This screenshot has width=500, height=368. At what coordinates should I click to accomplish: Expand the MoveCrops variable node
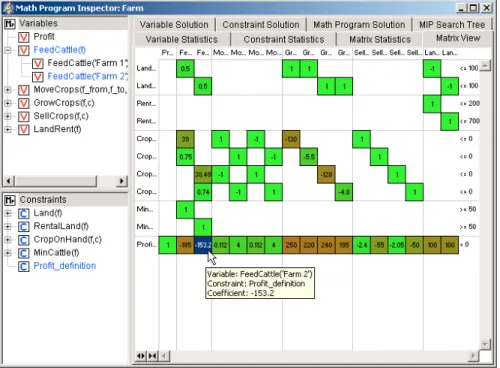pyautogui.click(x=8, y=90)
